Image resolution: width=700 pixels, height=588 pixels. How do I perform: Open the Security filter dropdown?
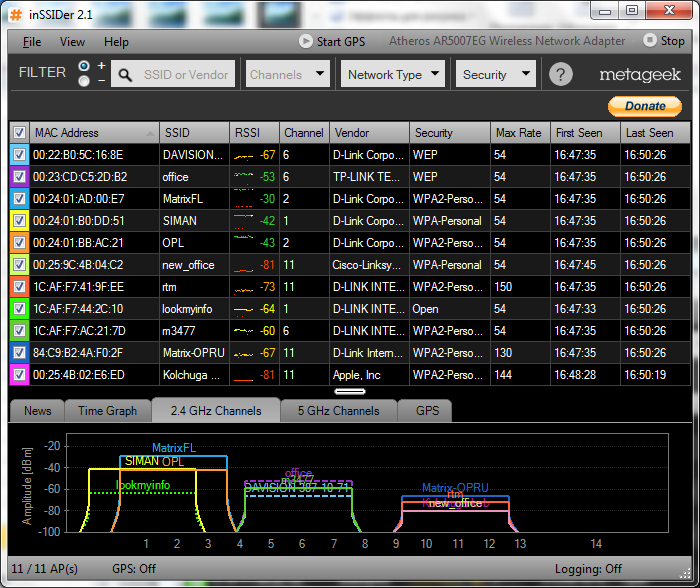[x=496, y=74]
